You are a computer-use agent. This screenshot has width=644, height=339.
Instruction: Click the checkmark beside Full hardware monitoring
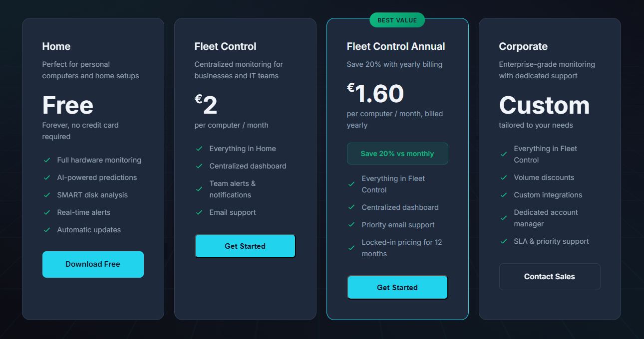pyautogui.click(x=46, y=160)
